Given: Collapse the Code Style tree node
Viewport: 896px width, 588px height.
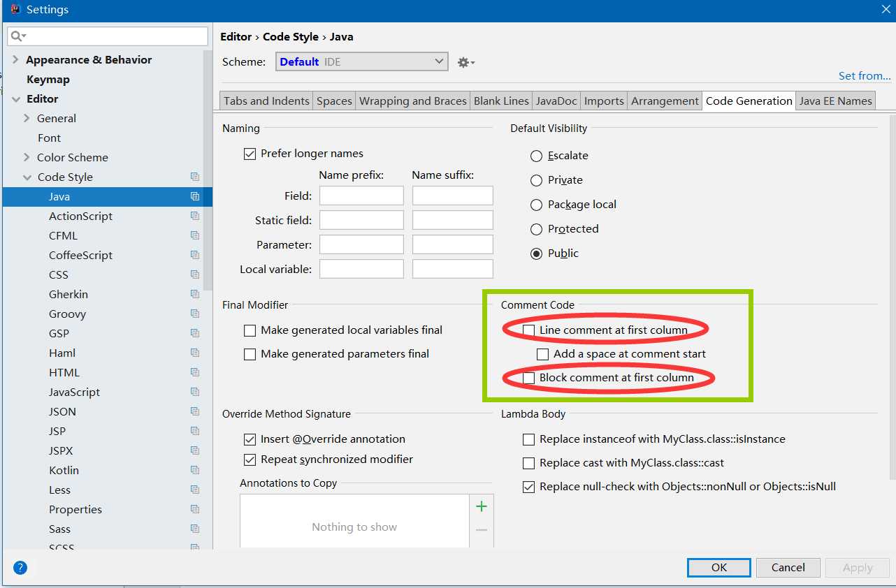Looking at the screenshot, I should pyautogui.click(x=27, y=177).
